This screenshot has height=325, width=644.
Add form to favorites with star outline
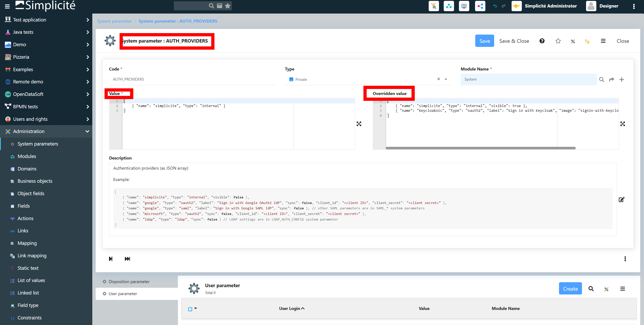(x=558, y=41)
